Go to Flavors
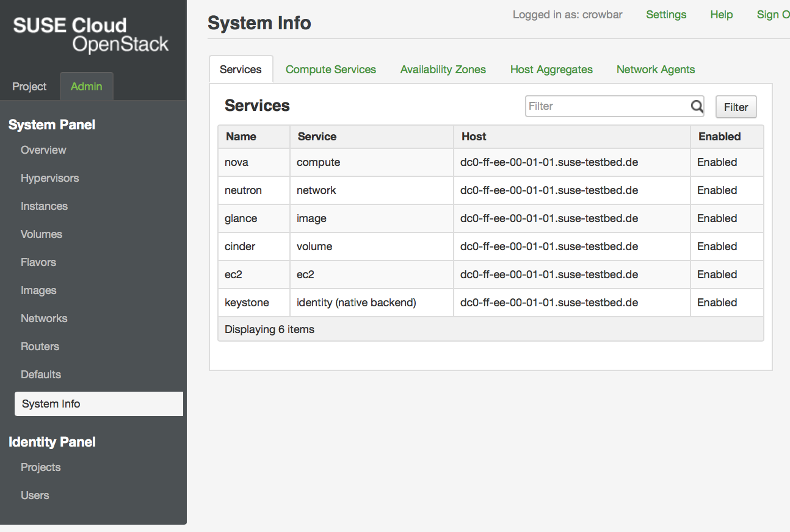 click(x=38, y=262)
